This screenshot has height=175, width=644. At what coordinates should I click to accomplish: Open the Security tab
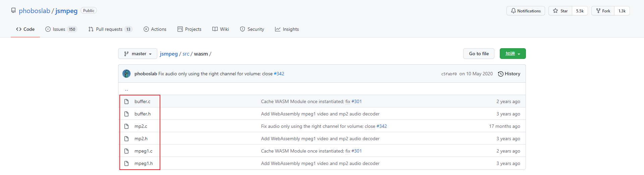[x=252, y=29]
